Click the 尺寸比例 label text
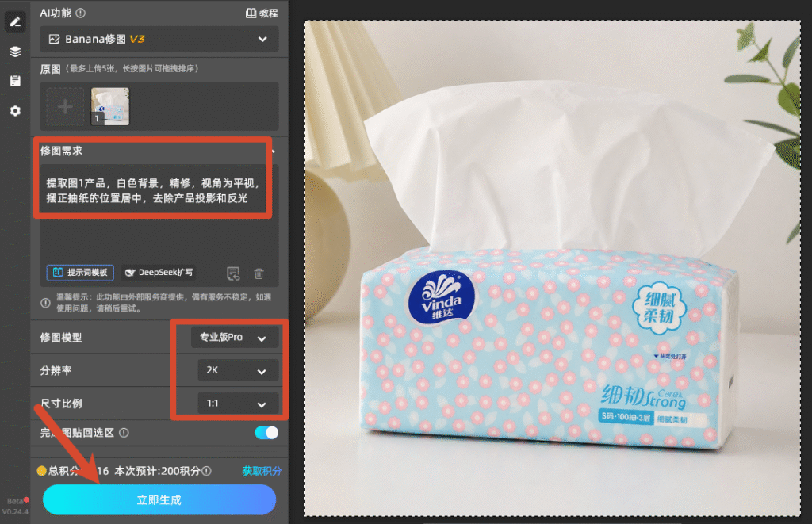The width and height of the screenshot is (812, 524). pyautogui.click(x=61, y=404)
